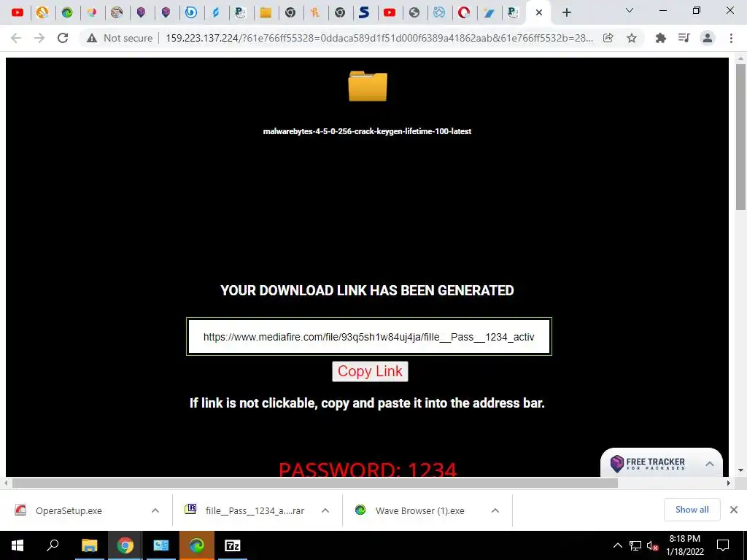Switch to the orange letter h favicon tab

coord(315,12)
